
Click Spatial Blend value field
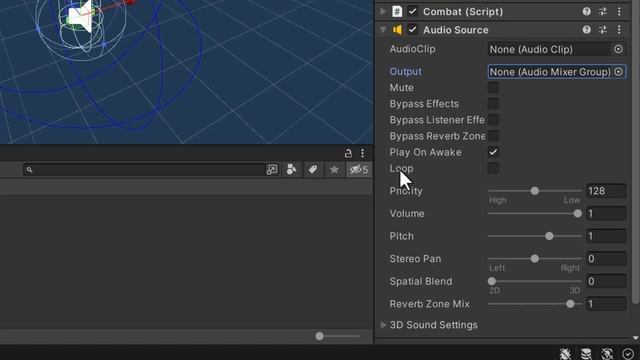coord(606,281)
